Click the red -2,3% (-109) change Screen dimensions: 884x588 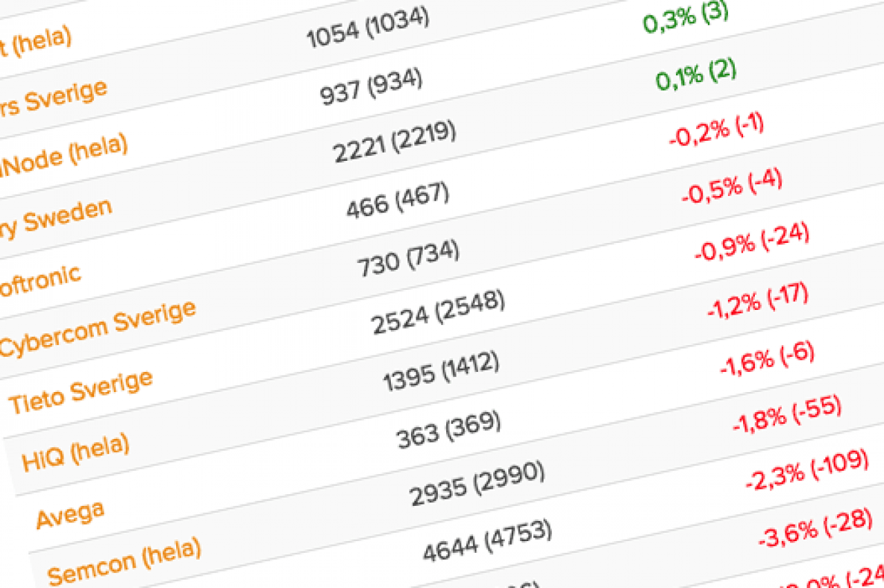pyautogui.click(x=808, y=467)
